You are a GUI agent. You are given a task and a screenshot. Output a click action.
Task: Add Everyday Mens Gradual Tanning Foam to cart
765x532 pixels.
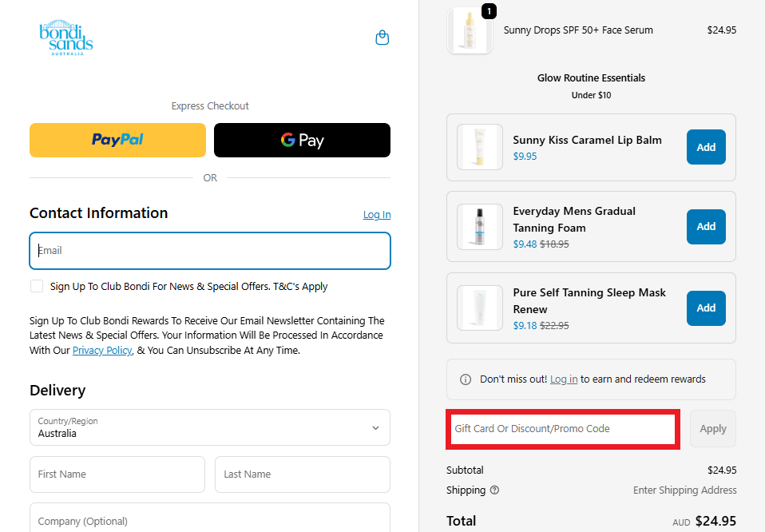[x=706, y=227]
